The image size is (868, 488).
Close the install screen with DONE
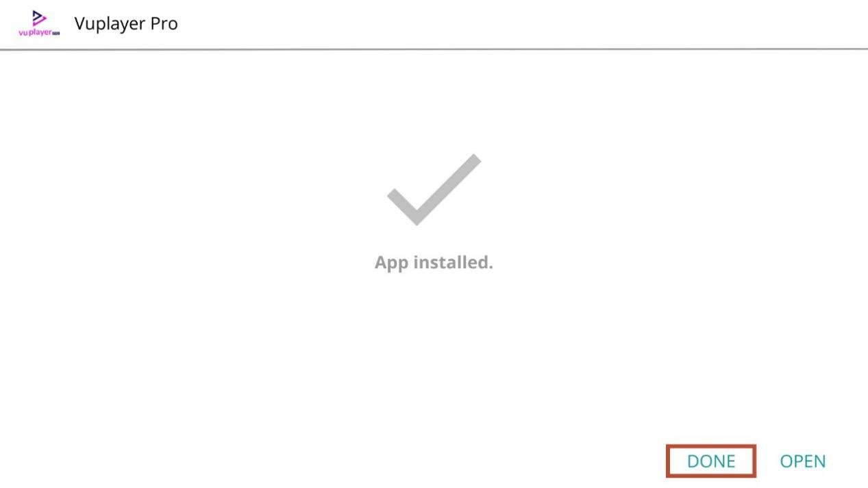point(711,461)
